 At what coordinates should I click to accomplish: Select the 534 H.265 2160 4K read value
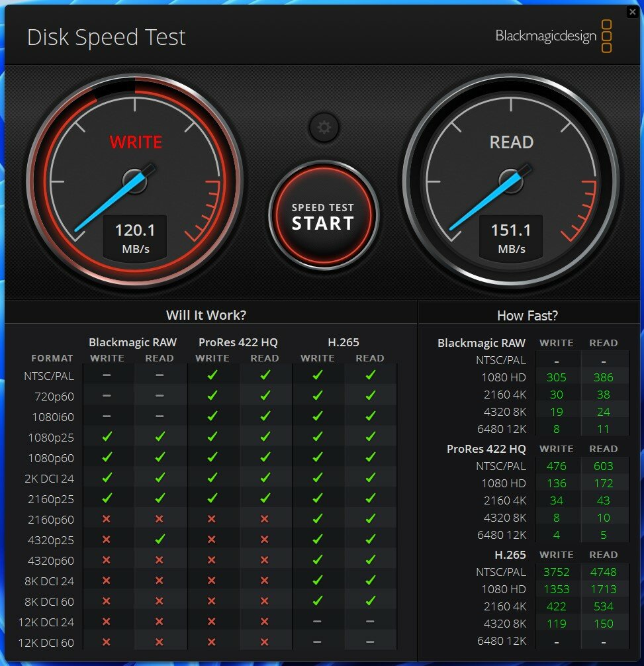click(603, 606)
